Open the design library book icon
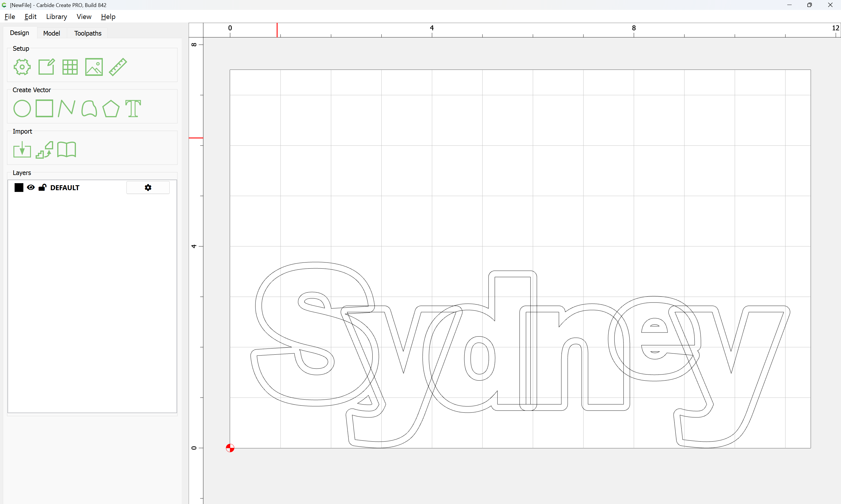The width and height of the screenshot is (841, 504). 67,150
